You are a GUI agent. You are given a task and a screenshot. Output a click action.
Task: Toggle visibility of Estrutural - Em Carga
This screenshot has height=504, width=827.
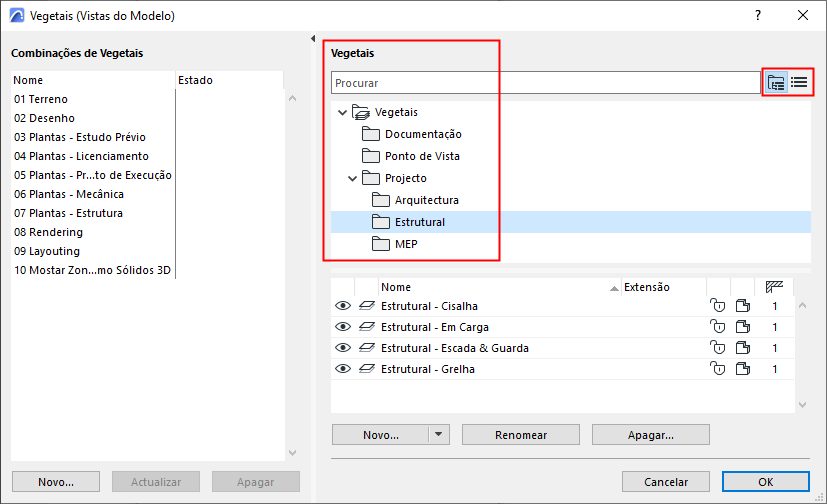(x=343, y=327)
